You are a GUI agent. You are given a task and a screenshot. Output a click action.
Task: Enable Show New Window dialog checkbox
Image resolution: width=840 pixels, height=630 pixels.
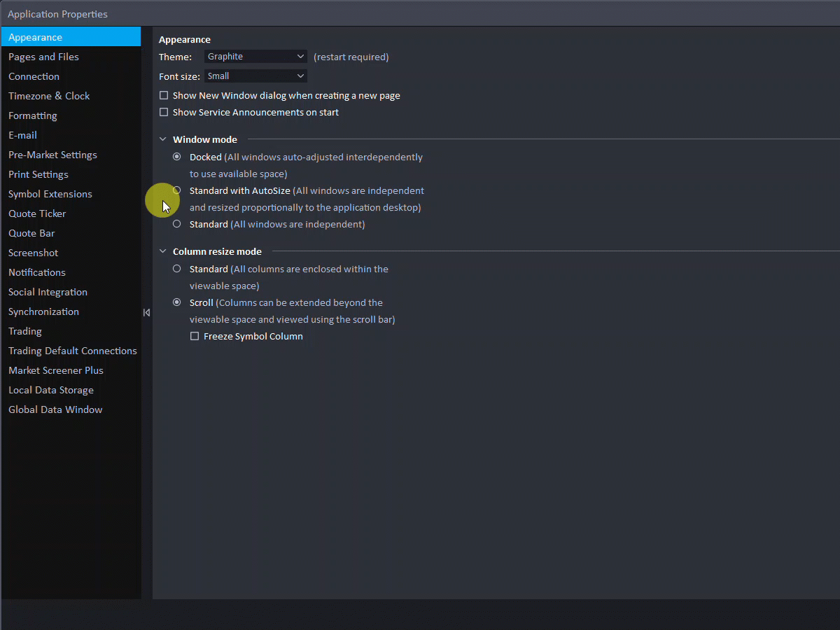pos(164,95)
